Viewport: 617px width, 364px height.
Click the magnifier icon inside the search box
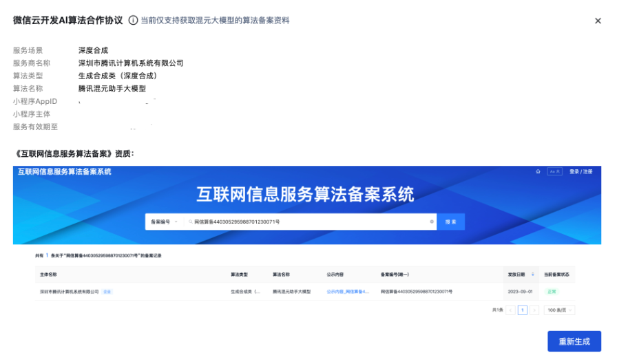tap(191, 222)
